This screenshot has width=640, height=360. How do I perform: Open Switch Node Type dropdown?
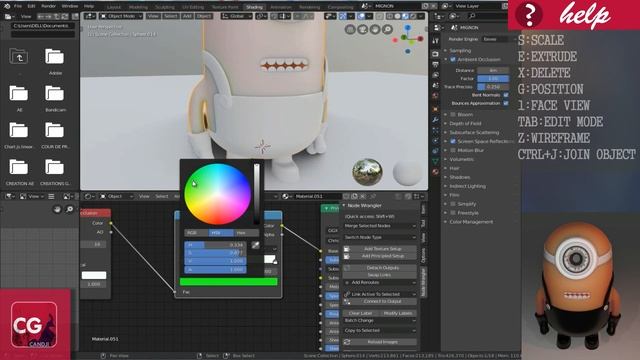click(x=380, y=237)
